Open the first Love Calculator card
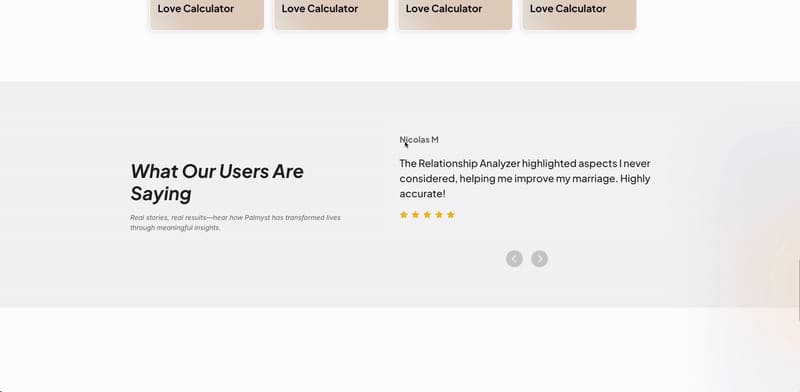Viewport: 800px width, 392px height. pyautogui.click(x=207, y=14)
